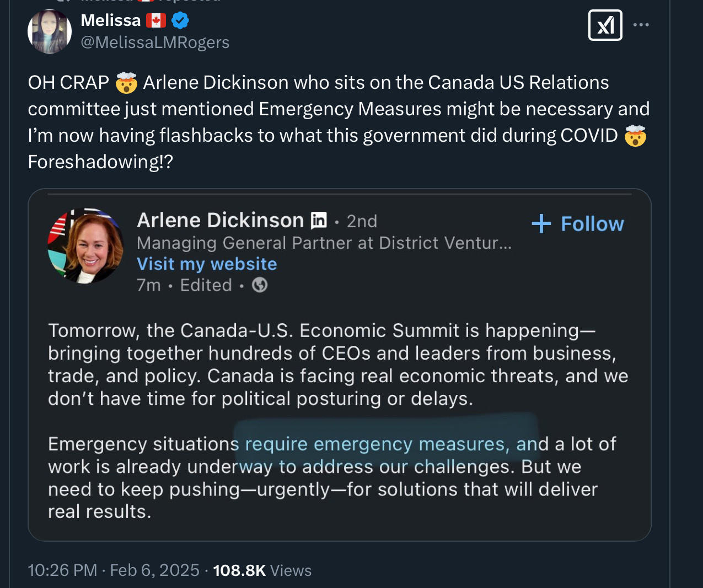This screenshot has height=588, width=703.
Task: Click the LinkedIn badge icon next to Arlene Dickinson
Action: click(x=319, y=220)
